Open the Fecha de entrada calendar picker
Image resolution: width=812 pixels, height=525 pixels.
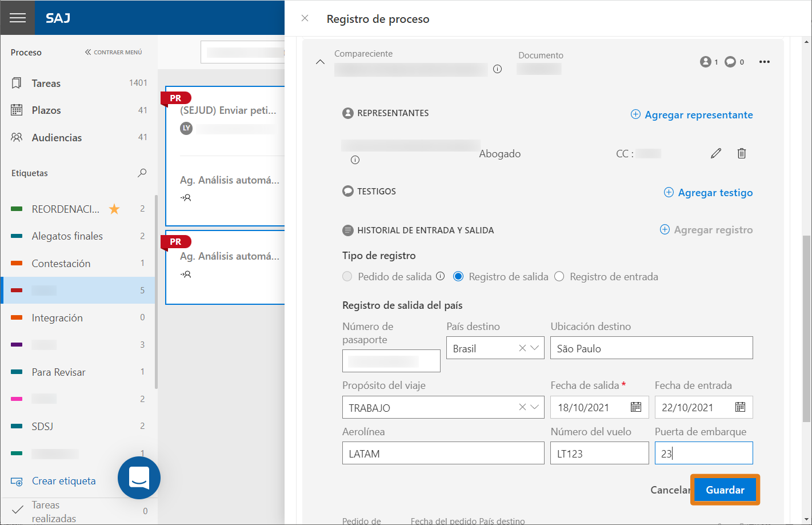click(x=740, y=407)
